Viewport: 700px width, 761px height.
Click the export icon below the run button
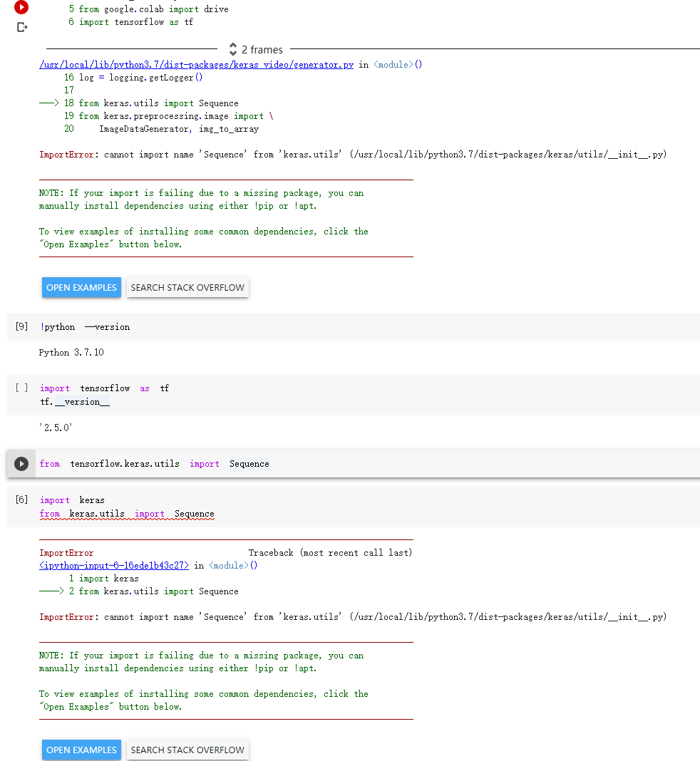coord(21,27)
